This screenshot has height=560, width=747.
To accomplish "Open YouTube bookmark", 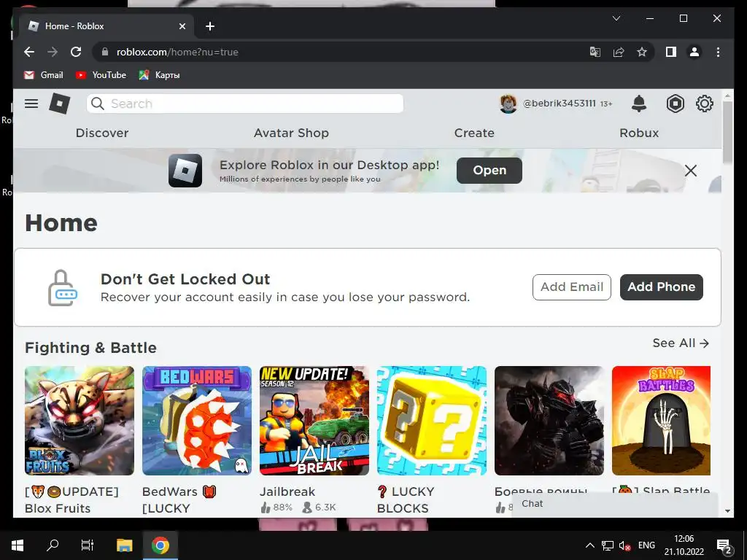I will coord(101,75).
